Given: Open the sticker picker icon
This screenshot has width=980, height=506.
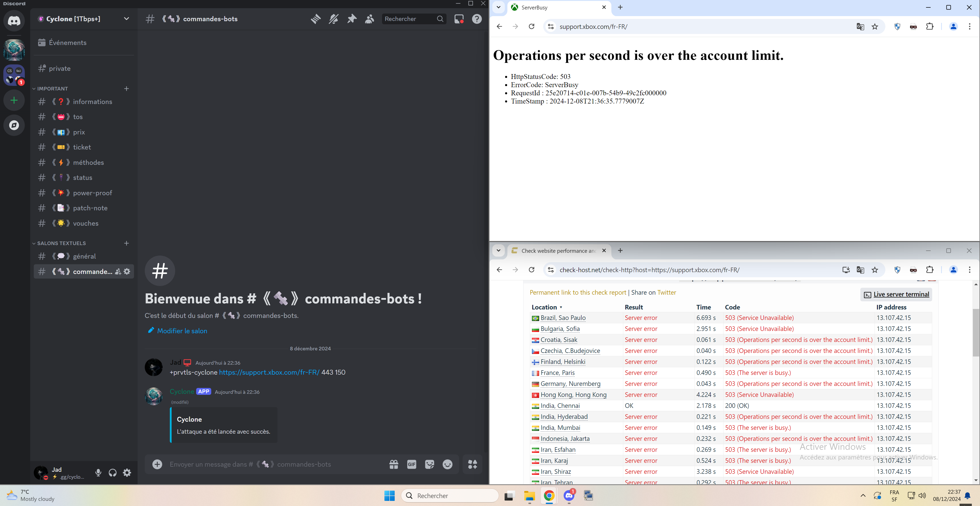Looking at the screenshot, I should (x=429, y=464).
